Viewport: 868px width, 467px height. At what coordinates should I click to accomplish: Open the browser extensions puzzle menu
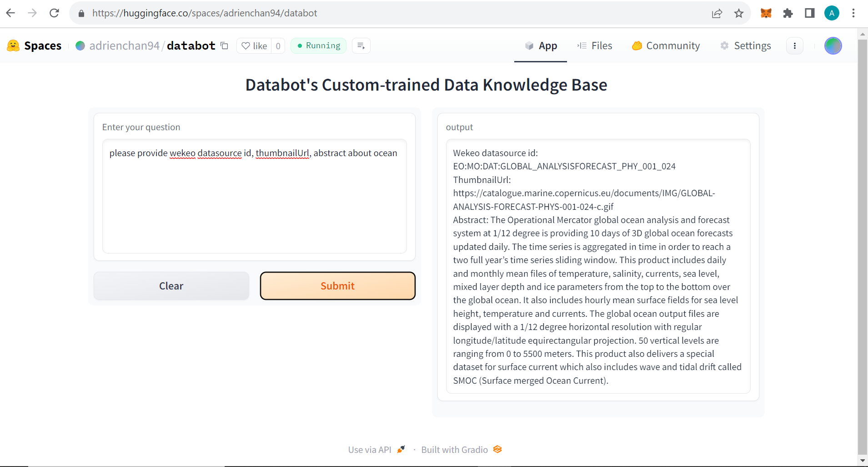click(788, 13)
